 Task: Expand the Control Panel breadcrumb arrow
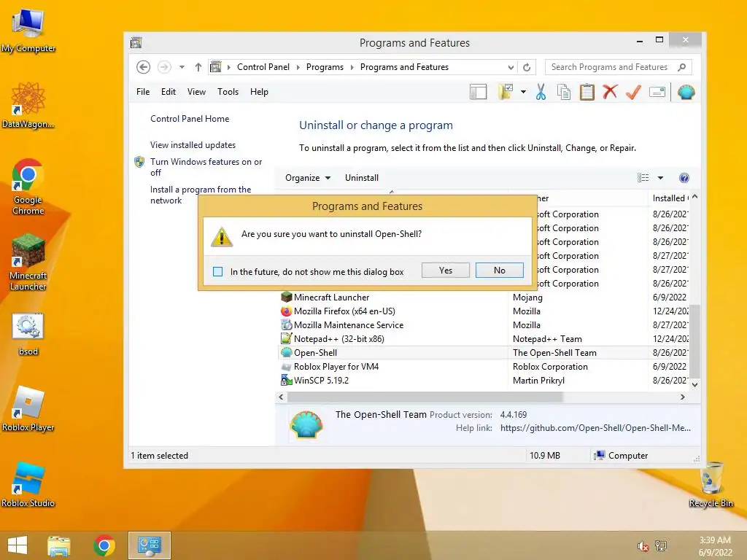(298, 67)
